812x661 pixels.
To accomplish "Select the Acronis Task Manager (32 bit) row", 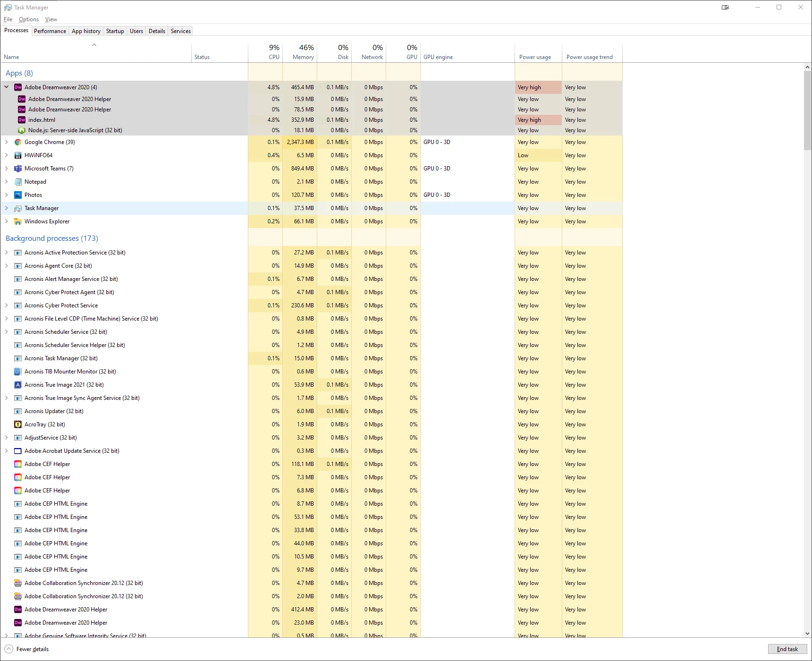I will tap(312, 358).
